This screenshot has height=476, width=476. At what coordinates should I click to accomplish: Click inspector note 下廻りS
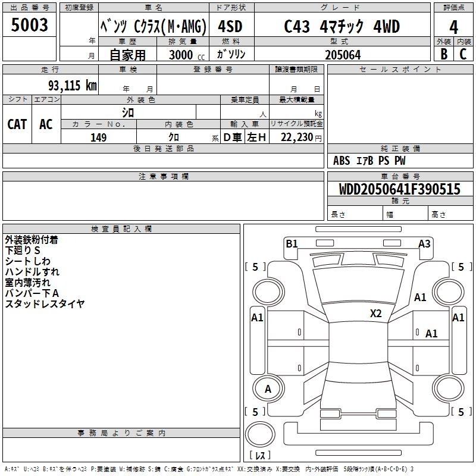[x=23, y=250]
